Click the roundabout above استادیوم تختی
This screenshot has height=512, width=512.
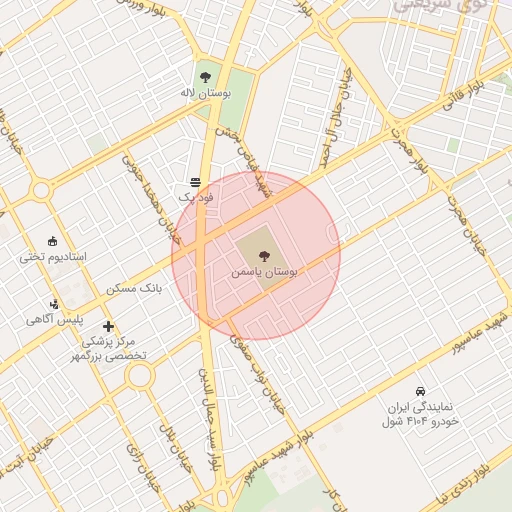click(x=42, y=190)
